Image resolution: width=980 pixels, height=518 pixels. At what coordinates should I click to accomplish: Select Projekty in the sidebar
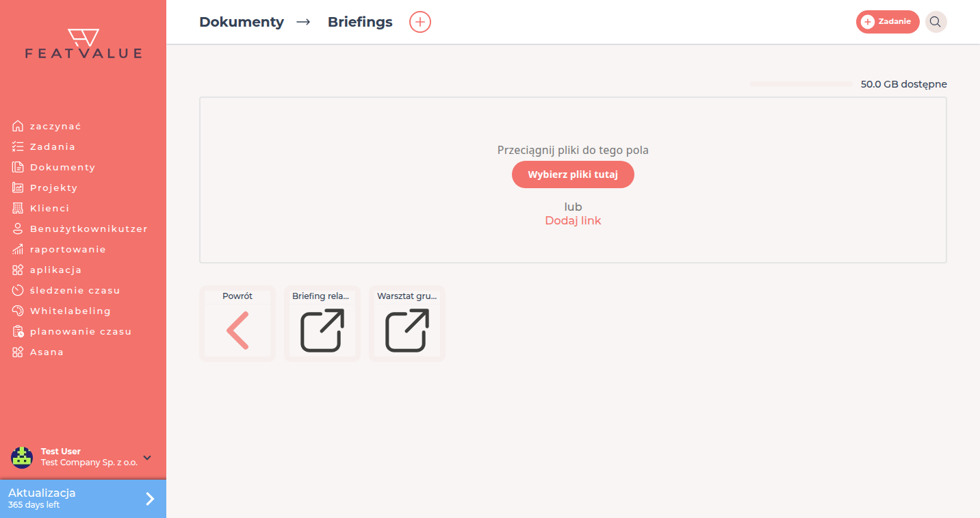[x=53, y=187]
